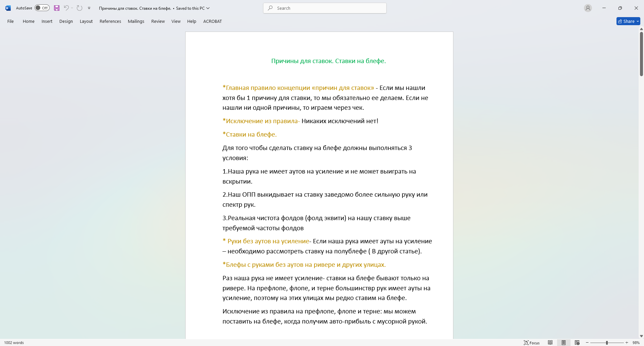Click the Word application icon
The height and width of the screenshot is (346, 644).
pyautogui.click(x=8, y=8)
